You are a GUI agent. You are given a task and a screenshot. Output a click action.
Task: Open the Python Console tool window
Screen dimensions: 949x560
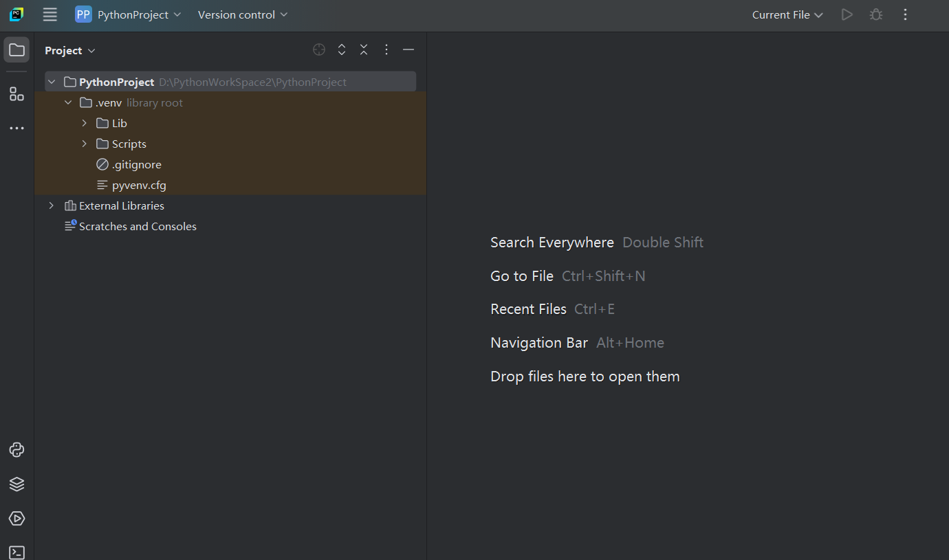point(17,450)
